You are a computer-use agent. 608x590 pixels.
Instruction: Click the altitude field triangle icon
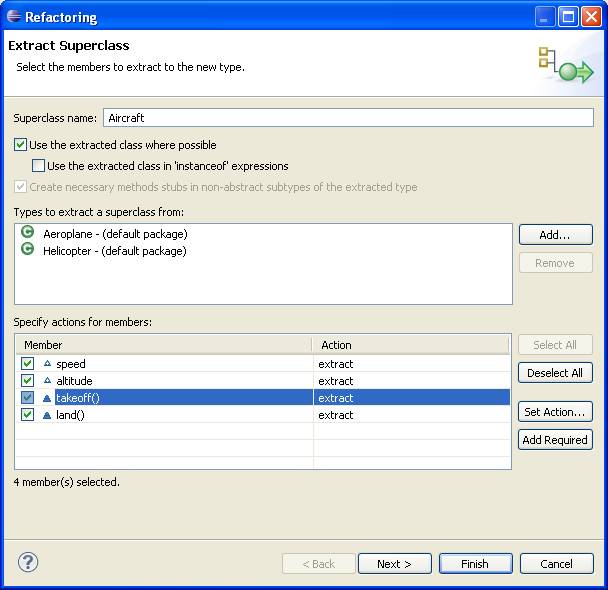[x=47, y=380]
